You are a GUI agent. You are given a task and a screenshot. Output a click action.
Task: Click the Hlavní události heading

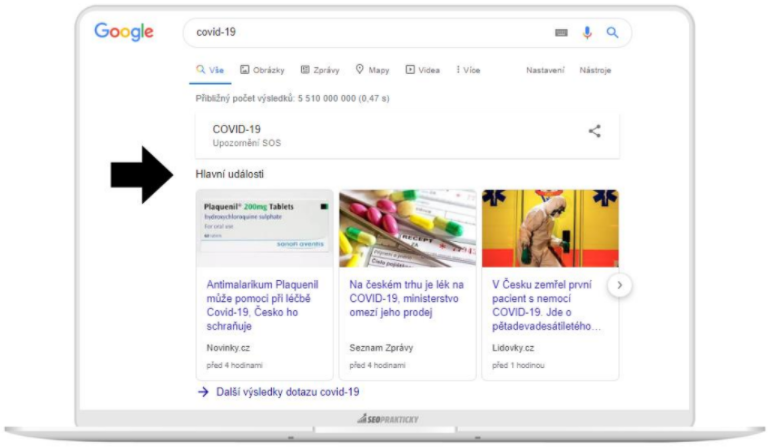230,174
